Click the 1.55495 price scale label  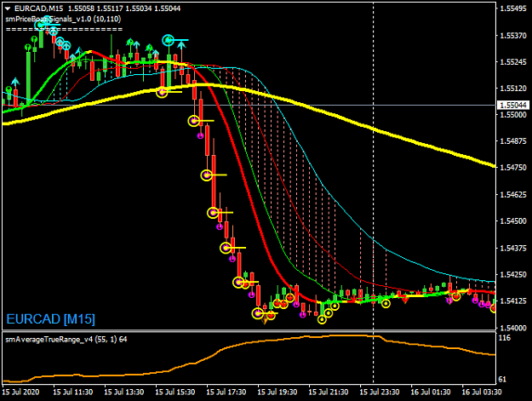(x=513, y=9)
